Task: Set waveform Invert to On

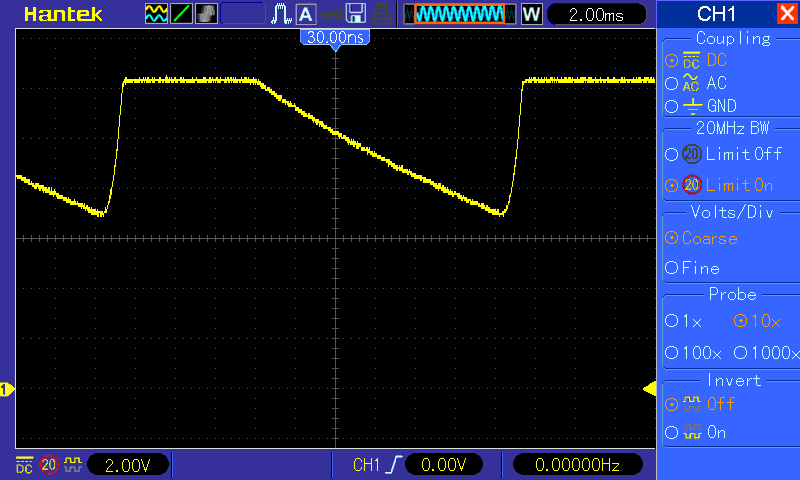Action: pos(671,433)
